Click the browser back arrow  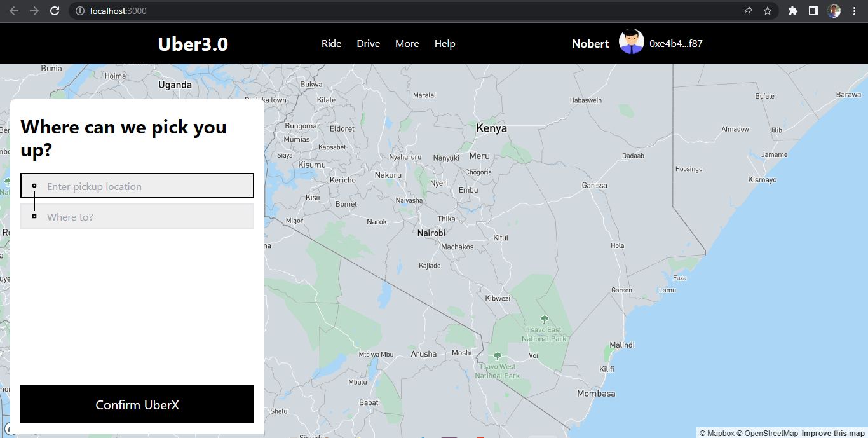tap(13, 11)
